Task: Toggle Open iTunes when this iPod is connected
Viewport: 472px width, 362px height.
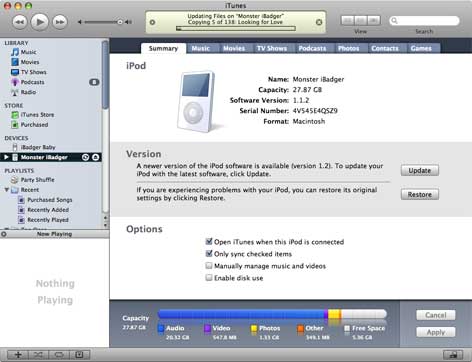Action: pyautogui.click(x=209, y=241)
